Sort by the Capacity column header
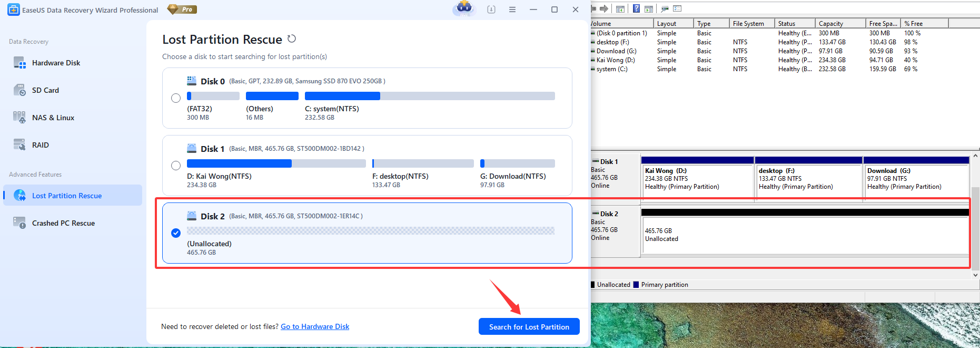Viewport: 980px width, 348px height. 831,24
